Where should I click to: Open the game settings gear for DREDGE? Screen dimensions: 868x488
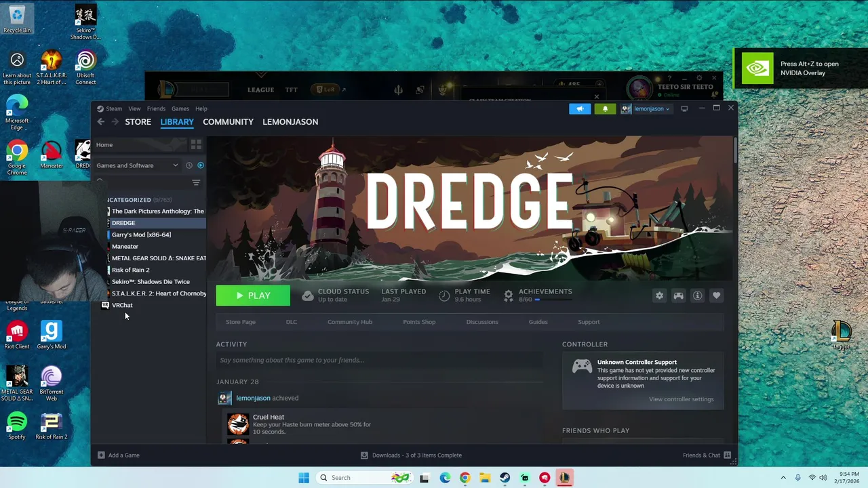coord(659,296)
